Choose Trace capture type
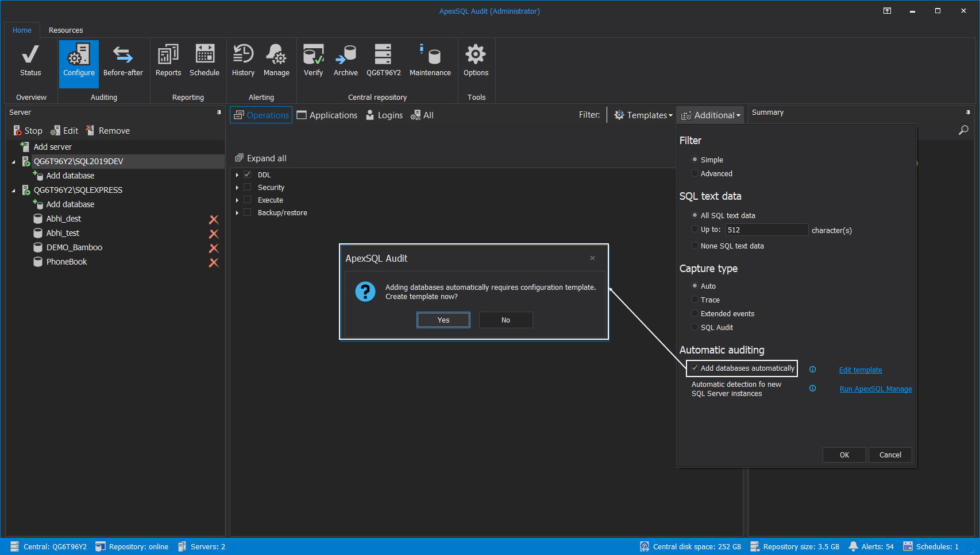Screen dimensions: 980x555 click(695, 300)
